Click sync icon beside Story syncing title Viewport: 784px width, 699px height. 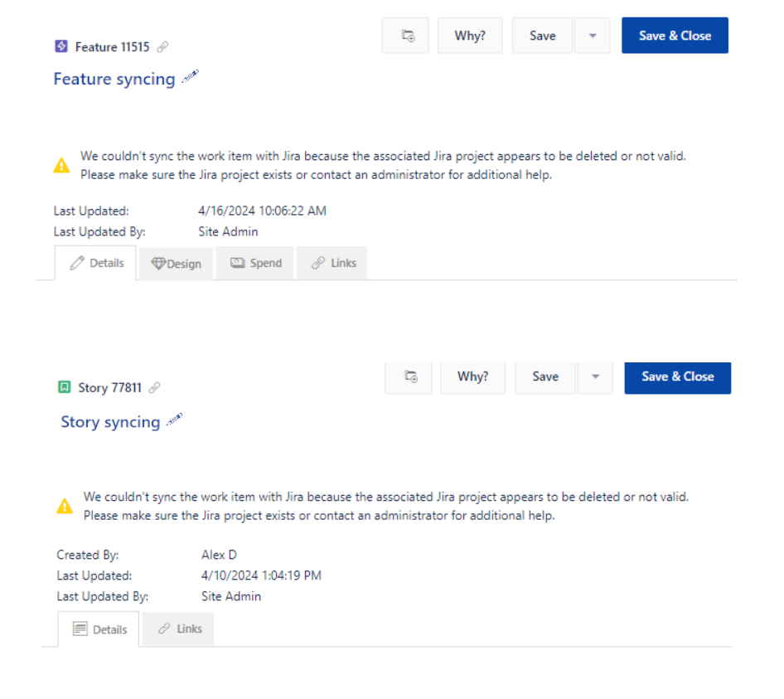(x=174, y=420)
